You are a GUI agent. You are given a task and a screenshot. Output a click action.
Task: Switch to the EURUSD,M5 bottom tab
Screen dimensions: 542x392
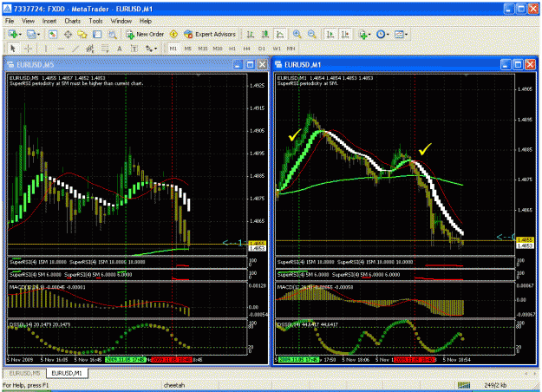pyautogui.click(x=24, y=373)
